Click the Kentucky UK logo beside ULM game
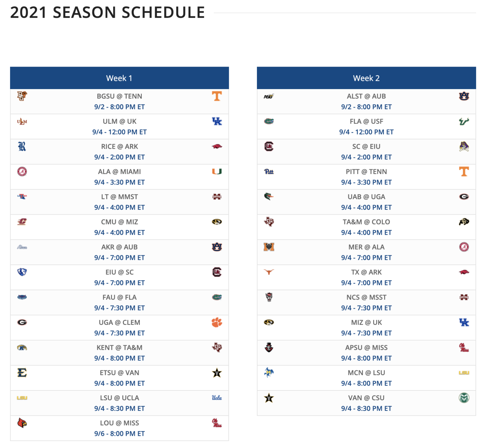 click(x=217, y=121)
